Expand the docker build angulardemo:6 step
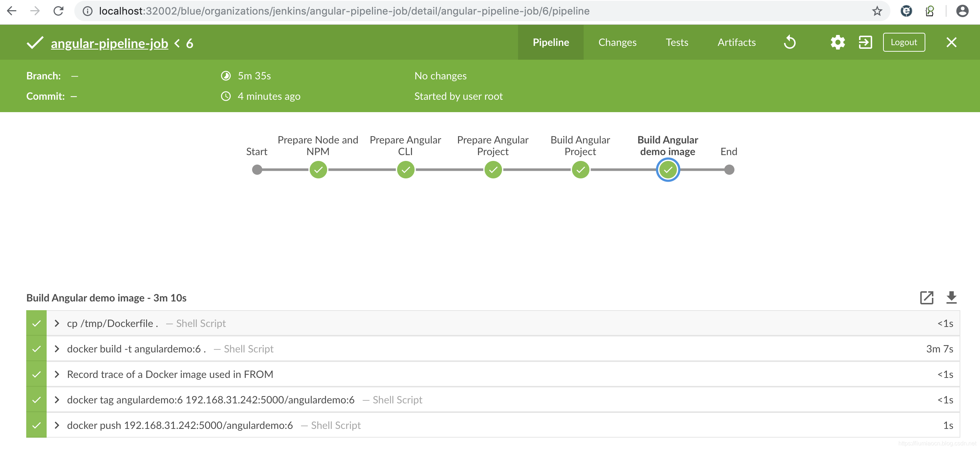 pyautogui.click(x=57, y=349)
